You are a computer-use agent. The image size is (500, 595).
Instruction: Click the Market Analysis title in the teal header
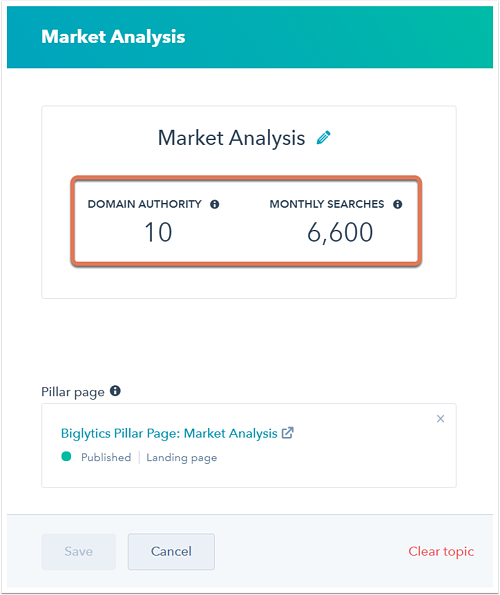click(x=113, y=37)
